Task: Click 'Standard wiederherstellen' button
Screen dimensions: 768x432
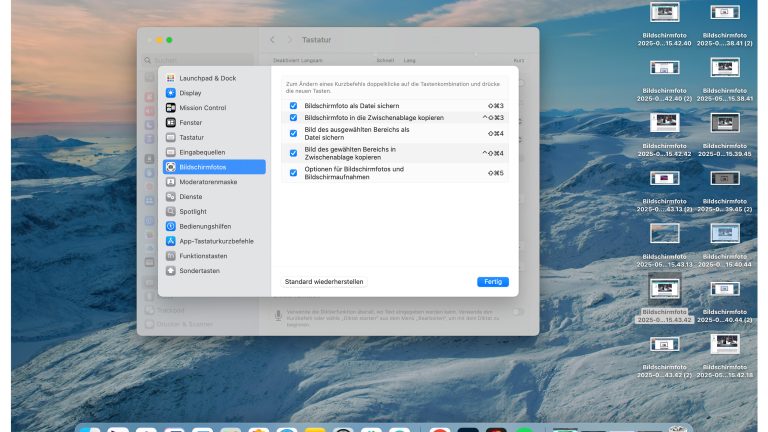Action: point(324,282)
